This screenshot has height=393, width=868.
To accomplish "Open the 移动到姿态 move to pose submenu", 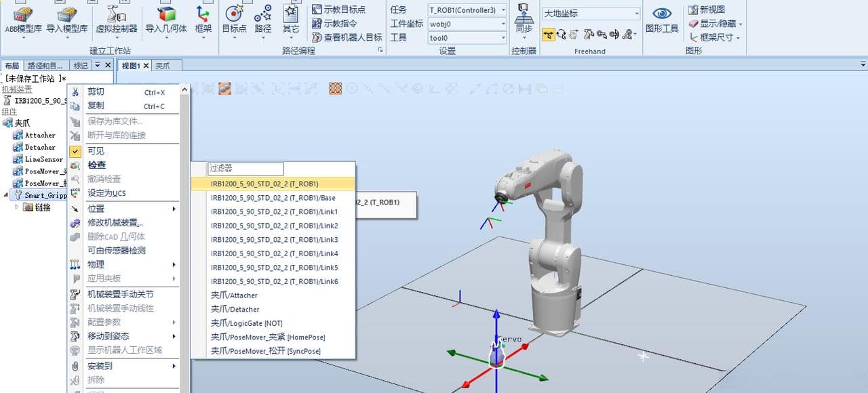I will (123, 336).
